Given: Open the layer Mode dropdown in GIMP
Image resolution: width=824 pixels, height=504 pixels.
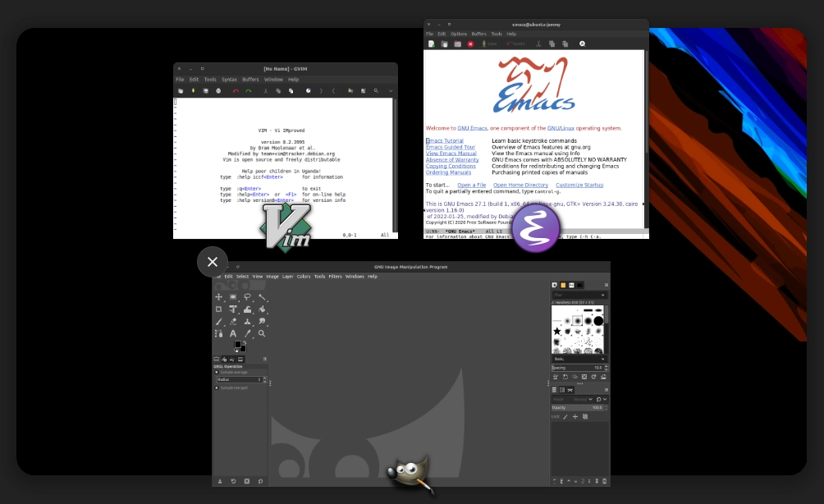Looking at the screenshot, I should coord(573,400).
